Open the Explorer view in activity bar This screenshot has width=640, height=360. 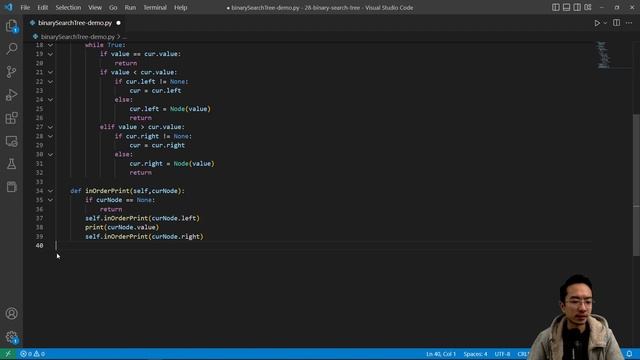11,26
